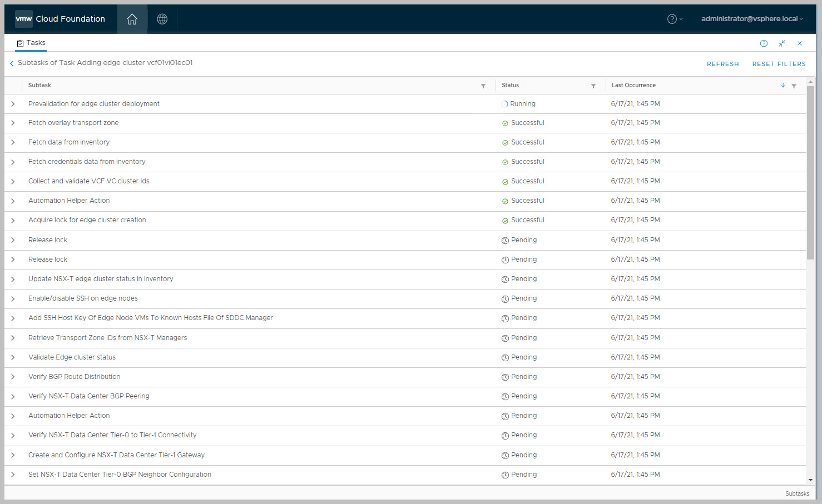Image resolution: width=822 pixels, height=504 pixels.
Task: Expand Prevalidation for edge cluster deployment row
Action: click(x=13, y=104)
